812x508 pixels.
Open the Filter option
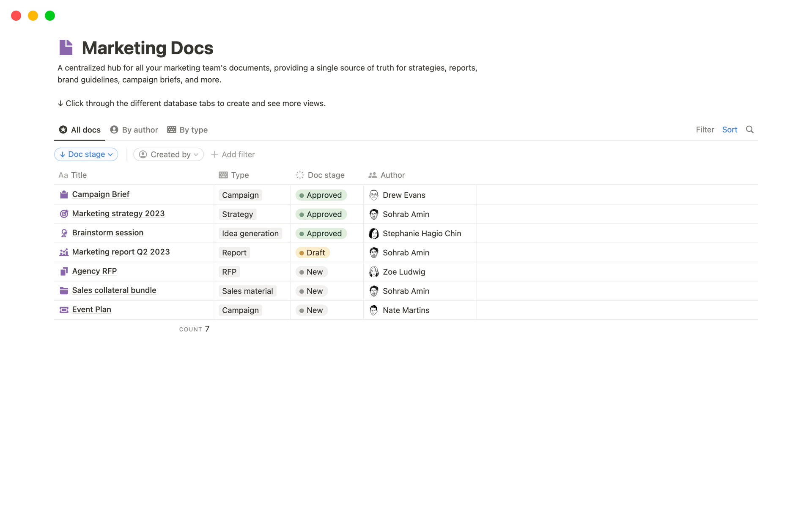tap(705, 130)
